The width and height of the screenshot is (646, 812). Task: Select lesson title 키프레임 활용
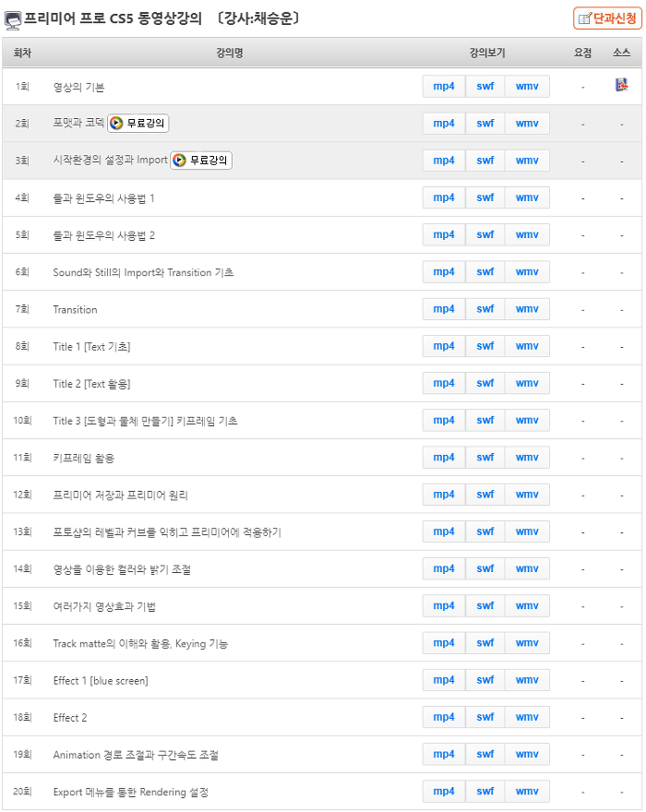[x=84, y=459]
